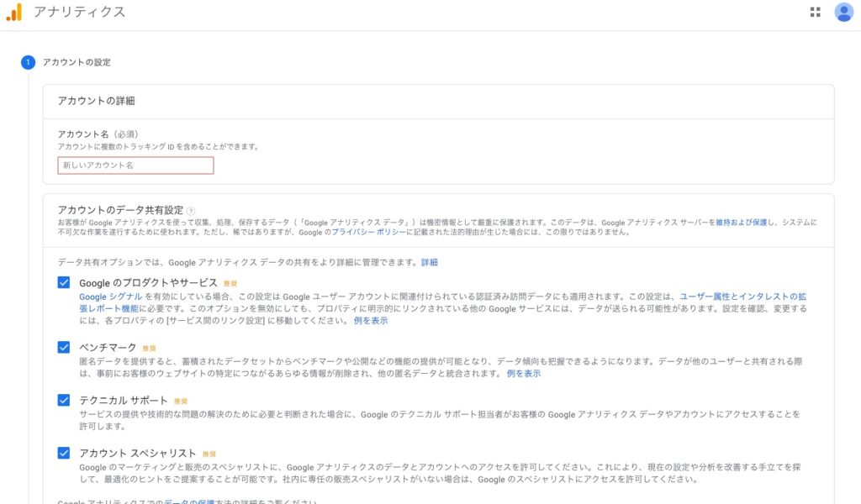This screenshot has height=504, width=861.
Task: Click the アカウント名（必須） field label
Action: (98, 134)
